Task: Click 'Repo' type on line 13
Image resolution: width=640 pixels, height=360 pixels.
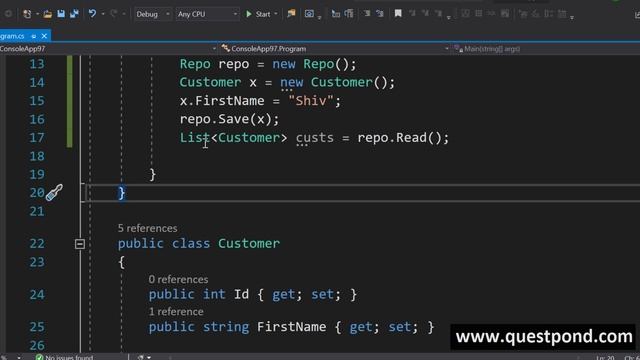Action: coord(195,64)
